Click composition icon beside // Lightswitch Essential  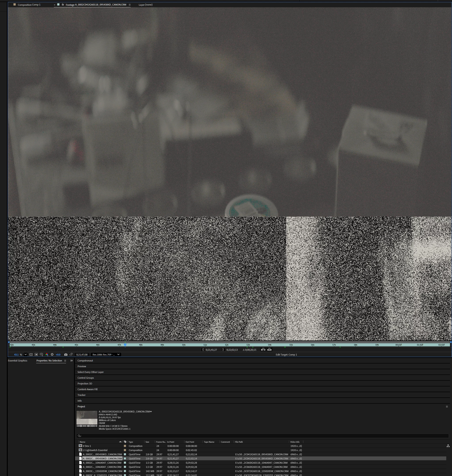click(80, 450)
